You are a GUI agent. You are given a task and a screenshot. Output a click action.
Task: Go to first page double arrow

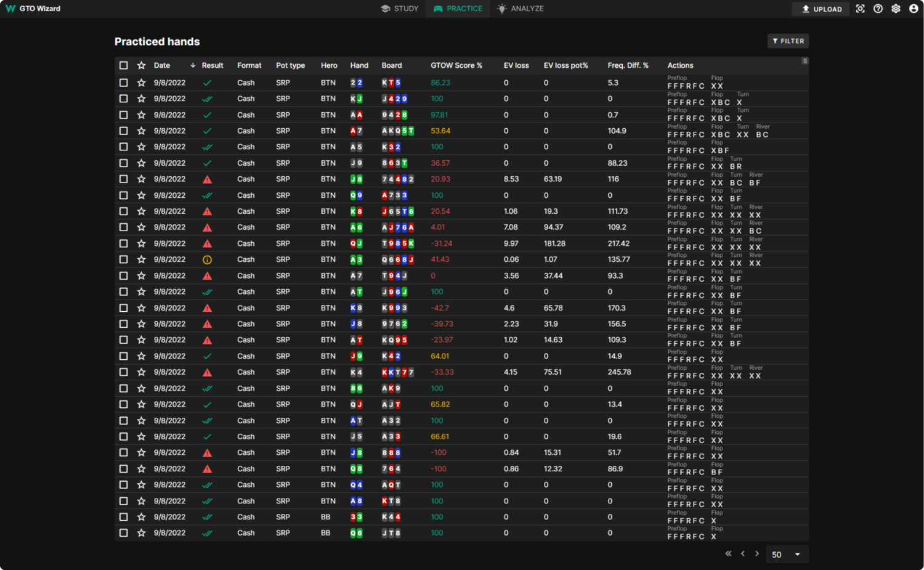(728, 553)
